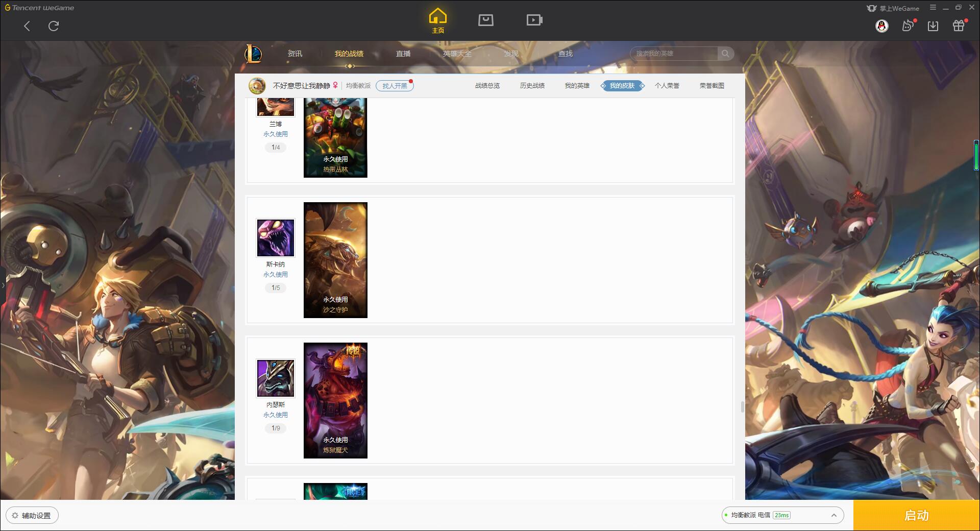The width and height of the screenshot is (980, 531).
Task: Click the Tencent WeGame title logo
Action: coord(40,8)
